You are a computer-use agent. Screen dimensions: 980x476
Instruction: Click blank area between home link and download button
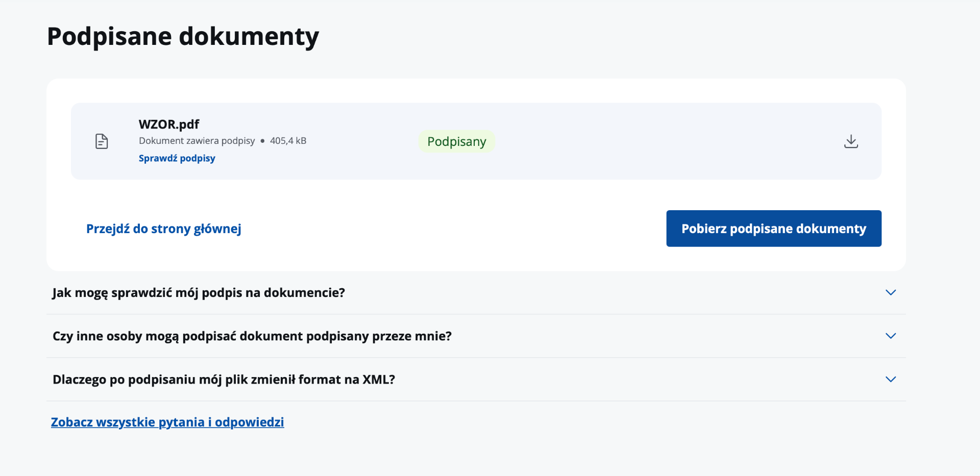click(453, 229)
